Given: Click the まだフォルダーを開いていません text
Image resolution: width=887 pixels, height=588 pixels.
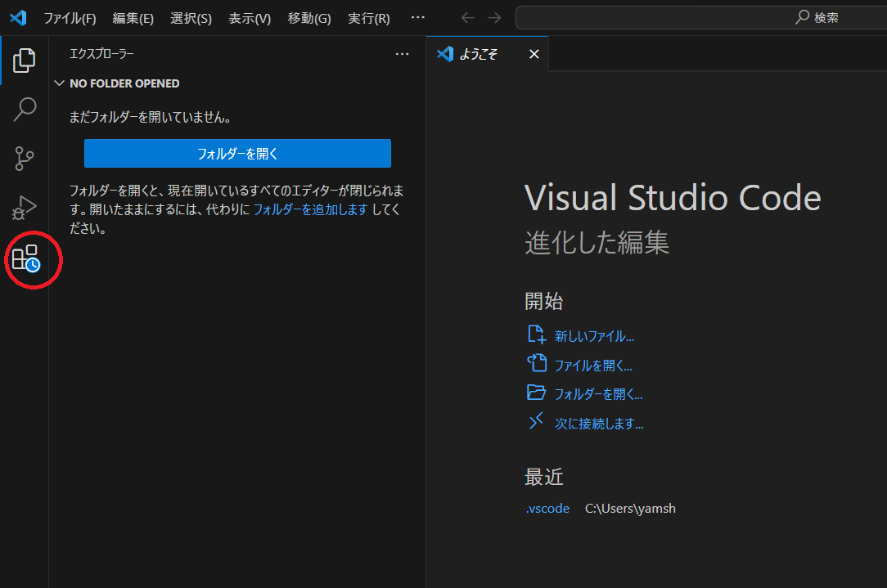Looking at the screenshot, I should coord(150,117).
